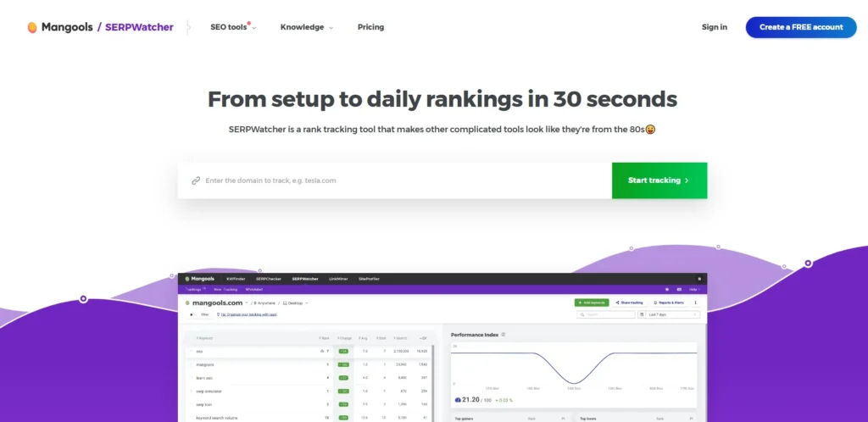Click the Knowledge dropdown chevron

click(x=331, y=28)
